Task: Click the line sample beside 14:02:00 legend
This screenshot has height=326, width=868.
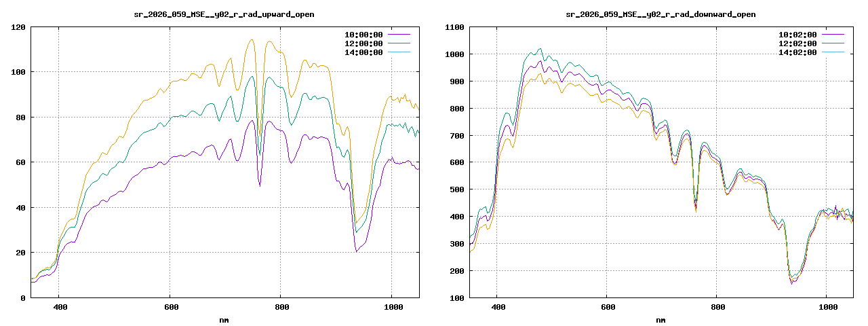Action: 833,52
